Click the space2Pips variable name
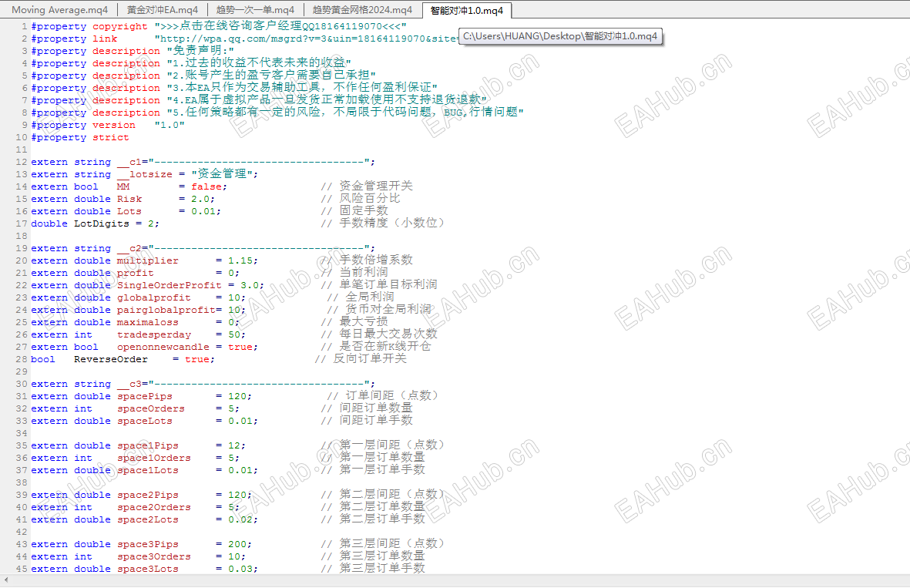The height and width of the screenshot is (588, 910). click(x=147, y=495)
